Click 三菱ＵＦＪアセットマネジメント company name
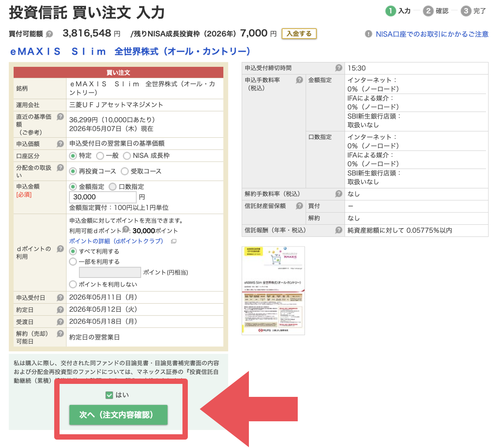Image resolution: width=497 pixels, height=448 pixels. click(116, 105)
